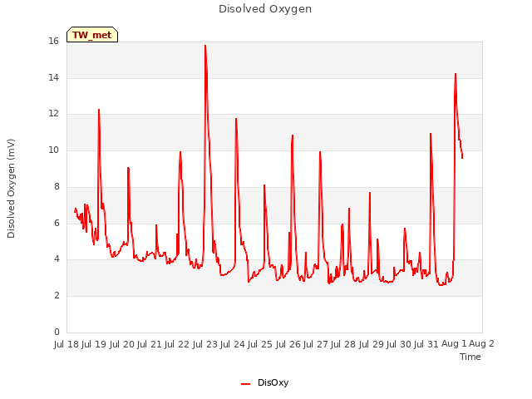The width and height of the screenshot is (532, 399).
Task: Click the 'Jul 26' x-axis tick label
Action: click(288, 344)
